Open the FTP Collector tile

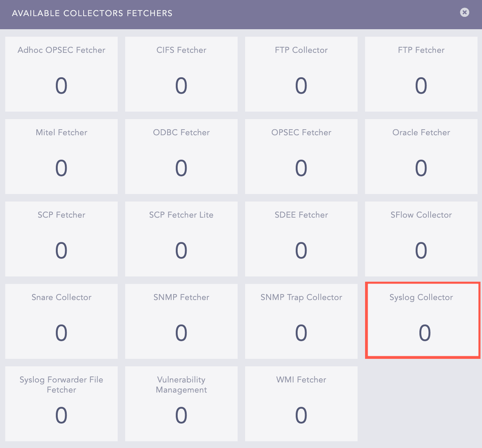pyautogui.click(x=301, y=74)
